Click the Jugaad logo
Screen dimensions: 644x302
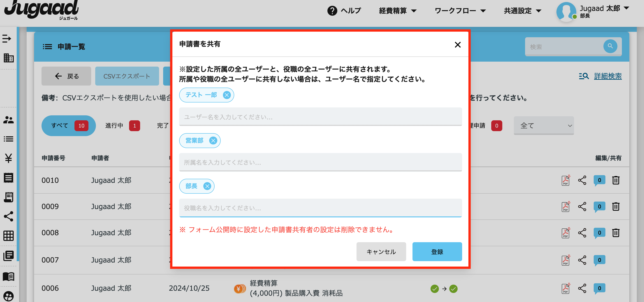(x=42, y=10)
